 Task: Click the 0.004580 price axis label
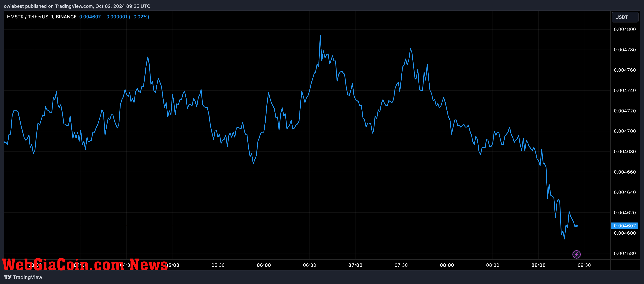pos(625,253)
